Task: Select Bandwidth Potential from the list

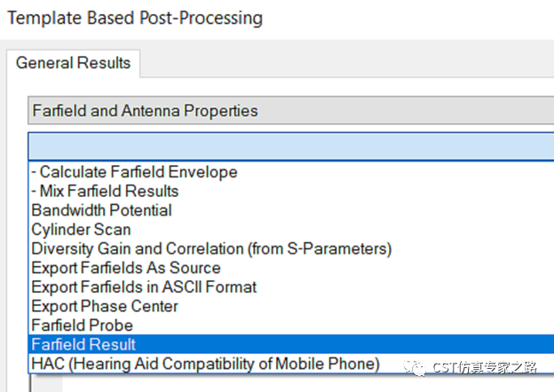Action: [291, 210]
